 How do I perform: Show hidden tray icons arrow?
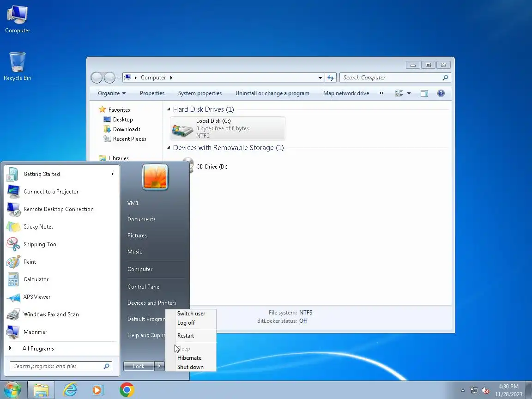(463, 391)
